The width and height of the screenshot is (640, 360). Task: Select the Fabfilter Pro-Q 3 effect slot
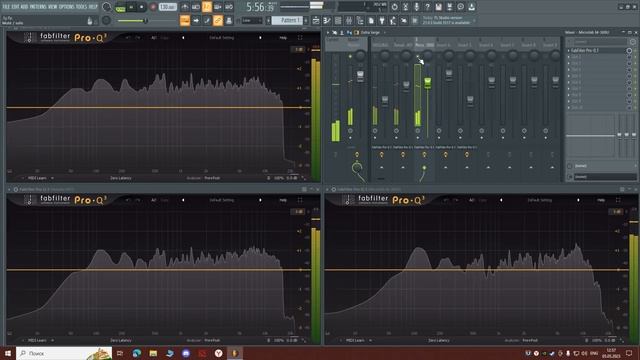598,51
